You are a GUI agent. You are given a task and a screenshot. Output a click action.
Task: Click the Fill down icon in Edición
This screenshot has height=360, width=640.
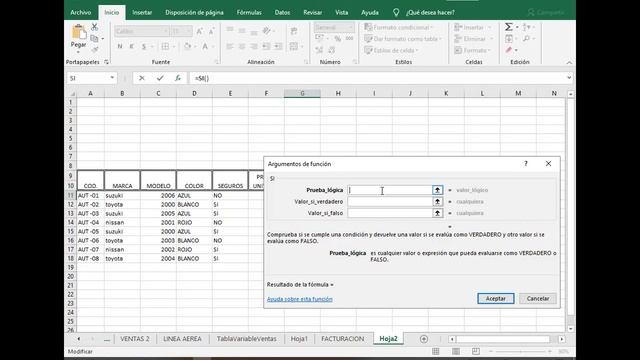(x=509, y=38)
